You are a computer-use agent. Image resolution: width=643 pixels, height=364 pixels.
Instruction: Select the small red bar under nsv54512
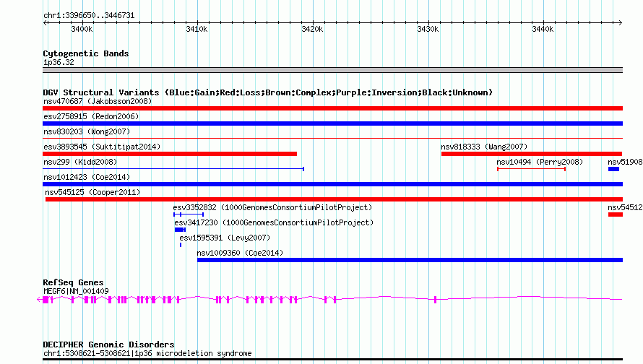(x=615, y=214)
